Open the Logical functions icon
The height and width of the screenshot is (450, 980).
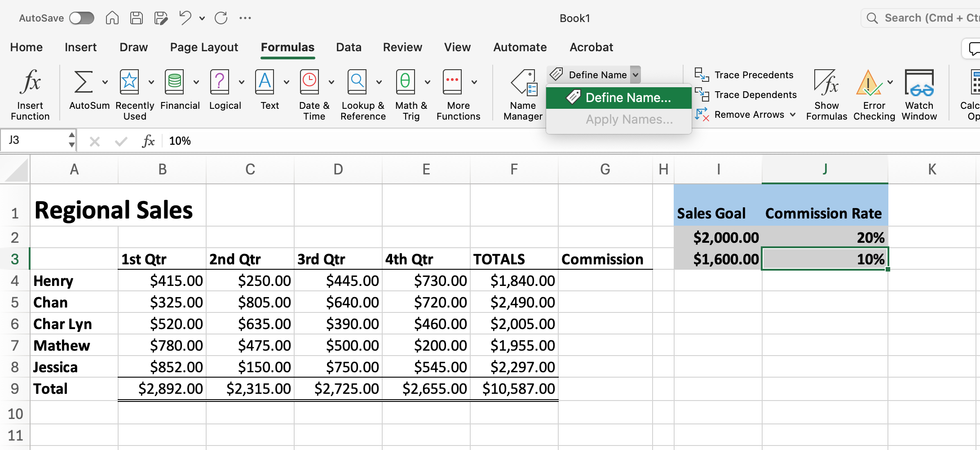tap(220, 82)
